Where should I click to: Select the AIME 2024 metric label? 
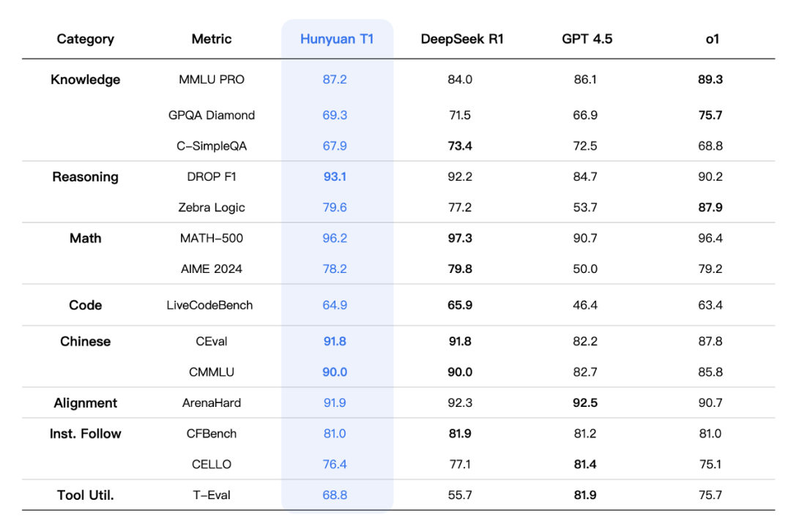[x=212, y=269]
